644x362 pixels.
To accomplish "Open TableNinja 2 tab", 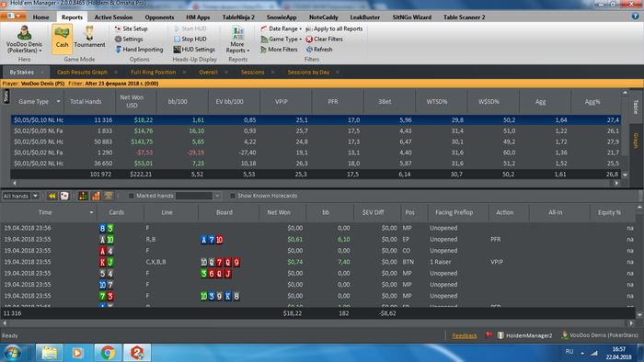I will [x=238, y=17].
